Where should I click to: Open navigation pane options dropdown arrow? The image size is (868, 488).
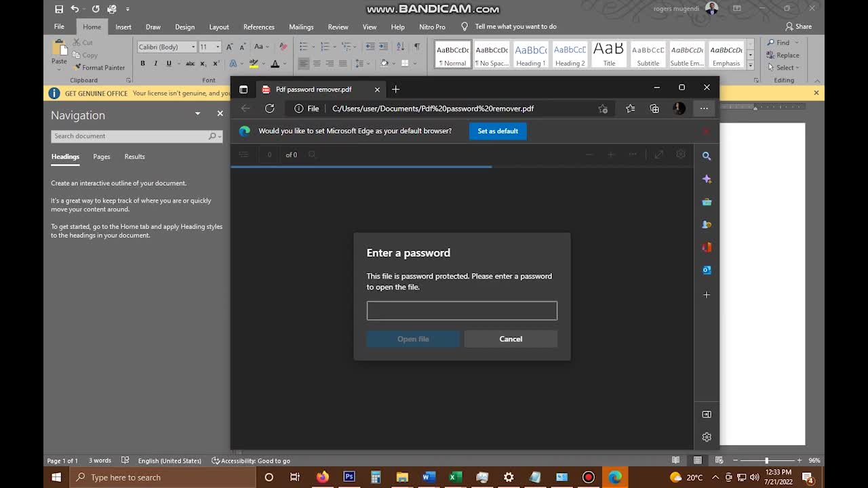197,114
